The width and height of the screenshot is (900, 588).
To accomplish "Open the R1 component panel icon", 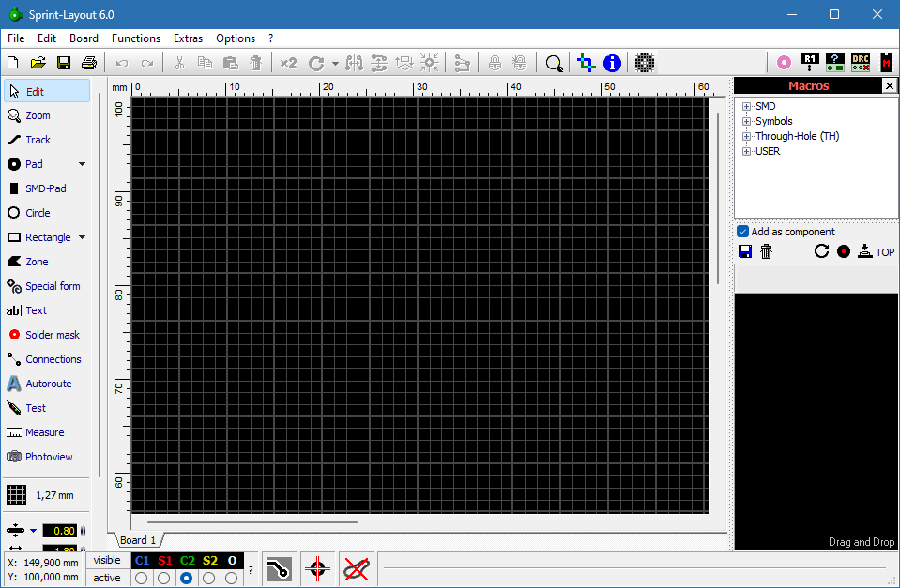I will tap(809, 62).
